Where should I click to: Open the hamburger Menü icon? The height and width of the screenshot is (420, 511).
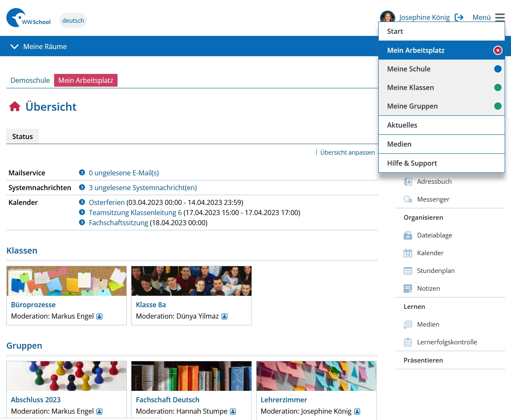point(500,17)
